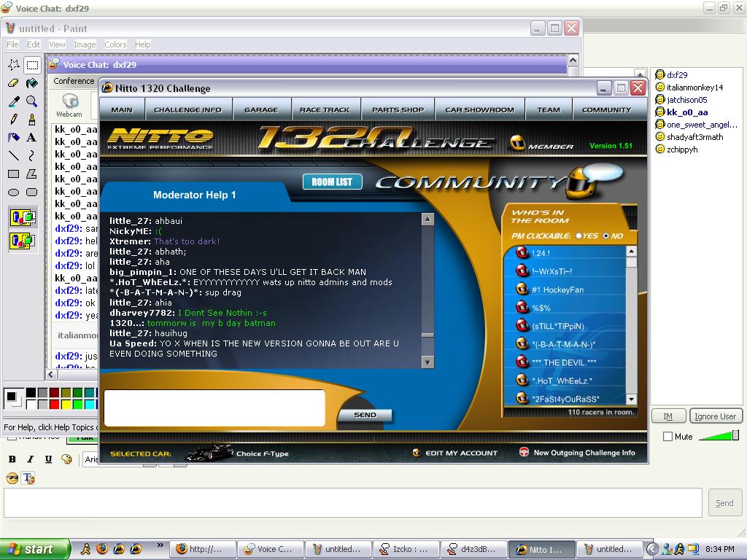Open the Paint File menu
747x560 pixels.
pos(12,44)
